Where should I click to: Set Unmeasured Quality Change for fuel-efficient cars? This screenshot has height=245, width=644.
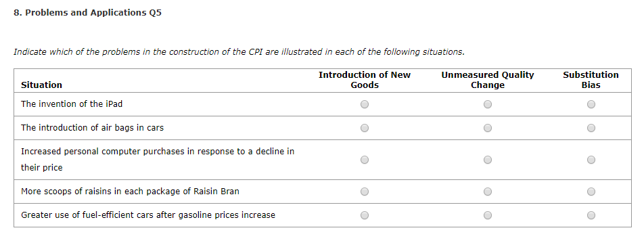pyautogui.click(x=488, y=215)
